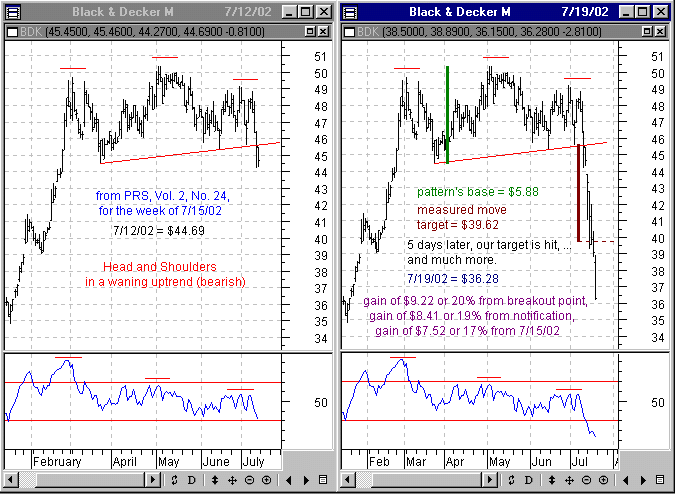
Task: Select the 'in a waning uptrend (bearish)' text
Action: pos(165,282)
